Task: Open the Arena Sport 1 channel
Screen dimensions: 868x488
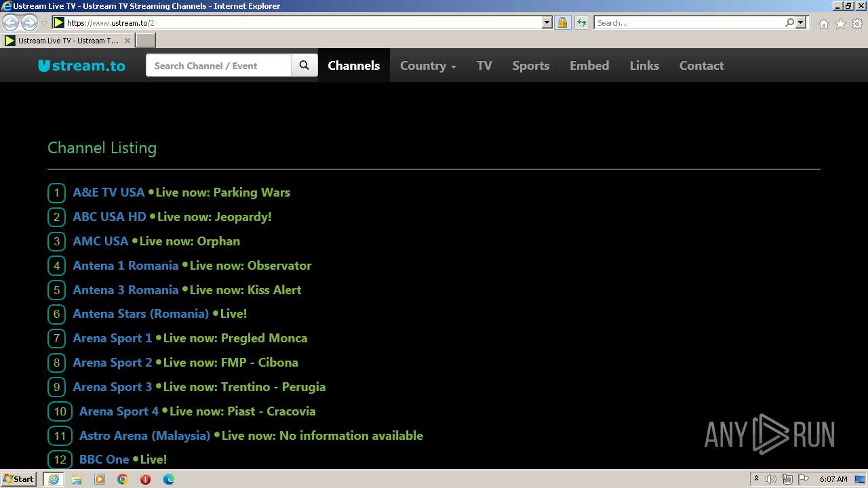Action: click(x=113, y=338)
